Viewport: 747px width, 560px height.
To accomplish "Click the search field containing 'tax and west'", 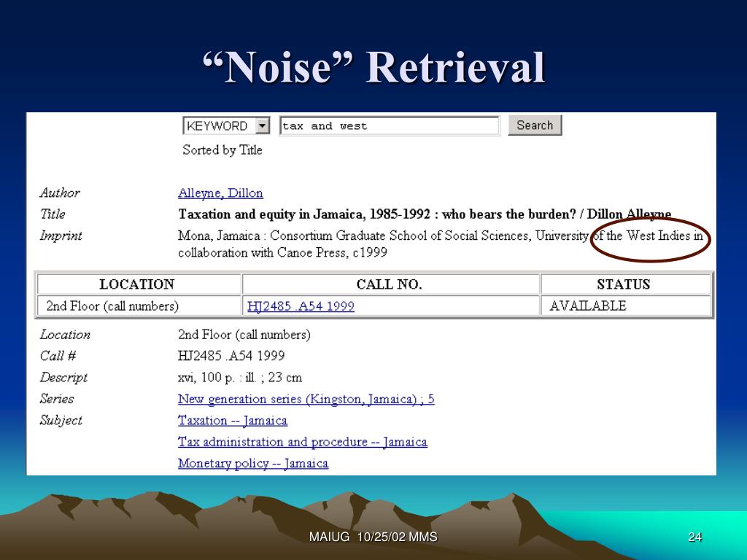I will tap(390, 125).
